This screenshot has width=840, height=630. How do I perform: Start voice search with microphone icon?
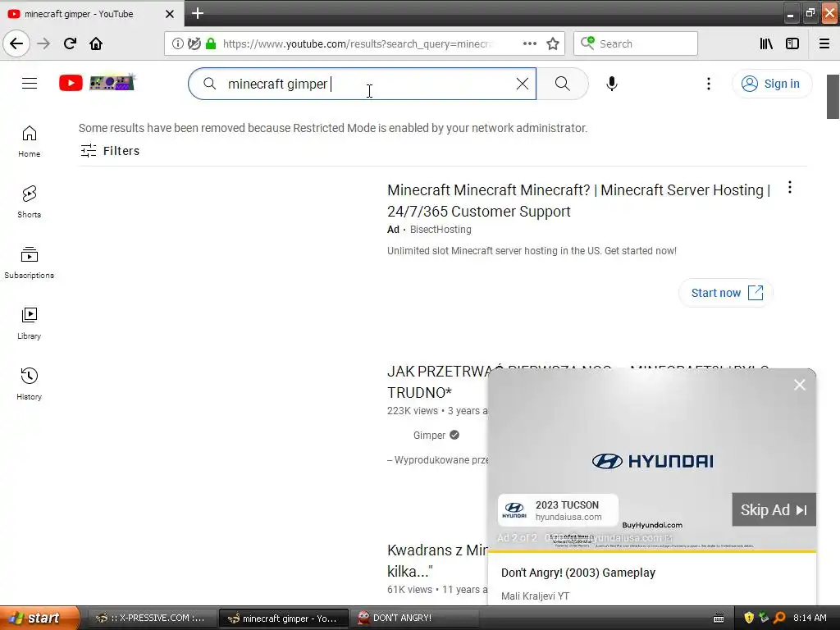click(612, 84)
